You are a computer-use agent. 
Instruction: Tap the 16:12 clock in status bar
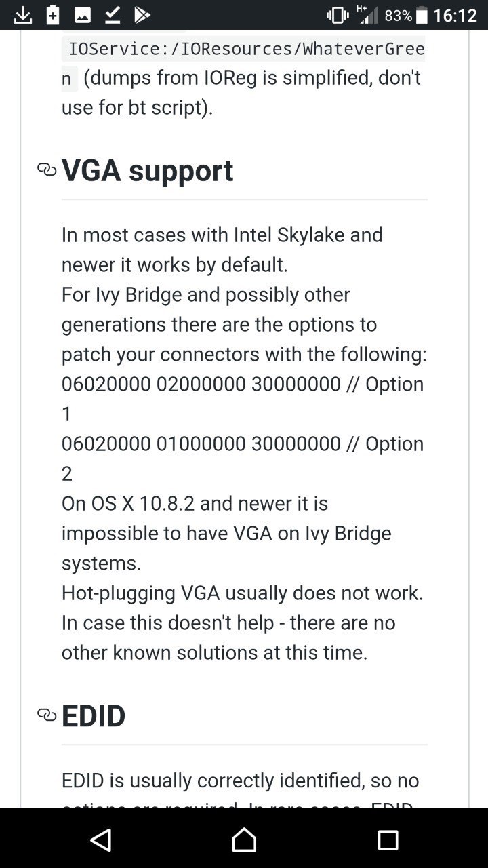[455, 15]
